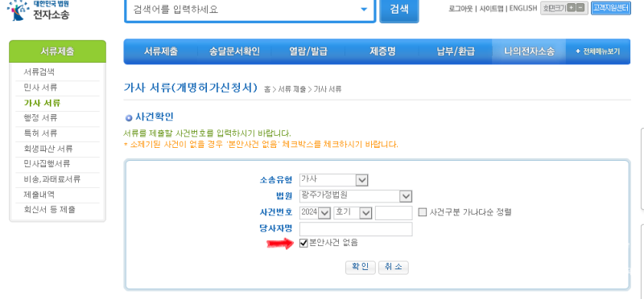Click the 로그아웃 link
Viewport: 644px width, 299px height.
coord(460,9)
